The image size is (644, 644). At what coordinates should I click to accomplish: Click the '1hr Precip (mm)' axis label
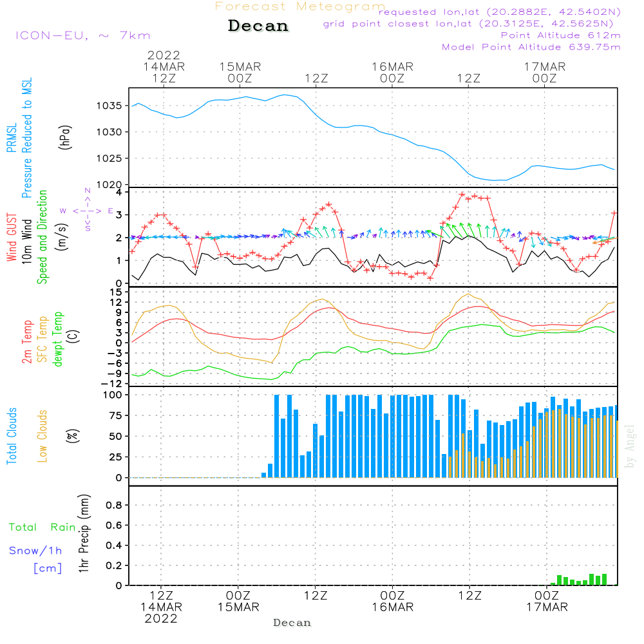(84, 533)
